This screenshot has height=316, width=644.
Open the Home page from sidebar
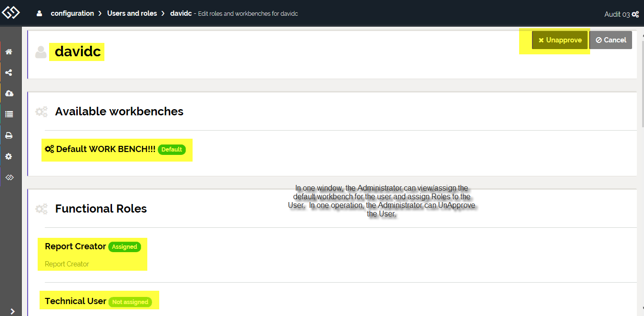pyautogui.click(x=9, y=52)
